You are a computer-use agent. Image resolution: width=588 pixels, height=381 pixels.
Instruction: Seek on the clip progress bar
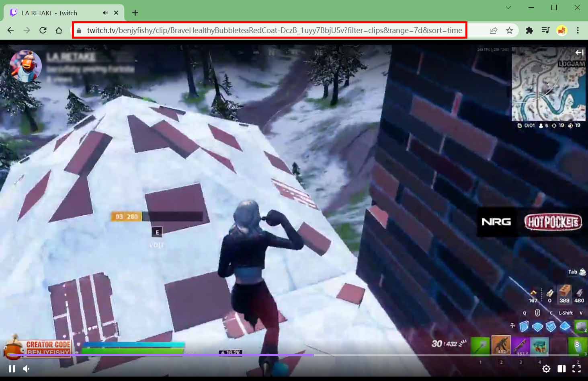(x=294, y=355)
